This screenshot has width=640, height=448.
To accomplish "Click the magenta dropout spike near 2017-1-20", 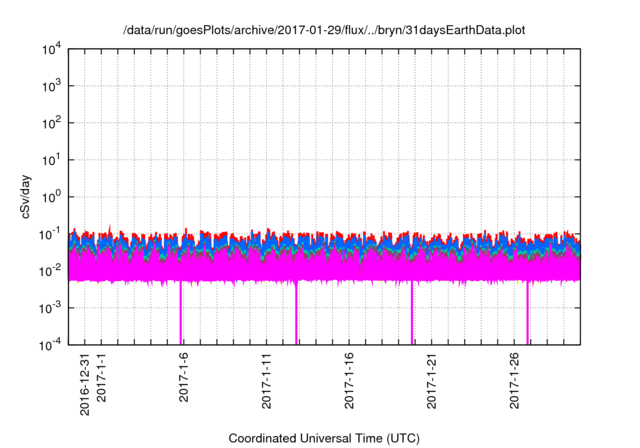I will [412, 313].
